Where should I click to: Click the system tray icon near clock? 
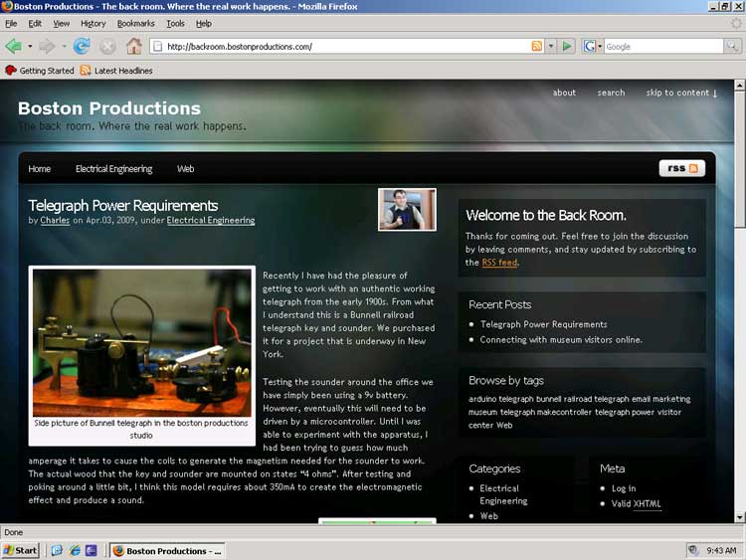tap(693, 550)
